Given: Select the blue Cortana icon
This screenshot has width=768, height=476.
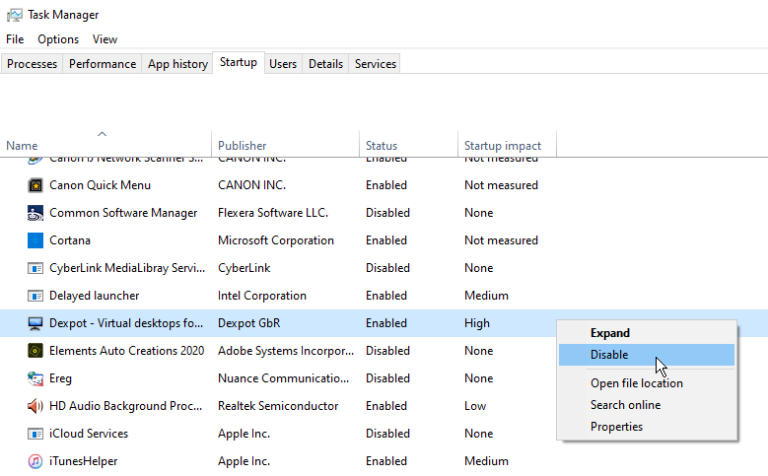Looking at the screenshot, I should coord(35,241).
